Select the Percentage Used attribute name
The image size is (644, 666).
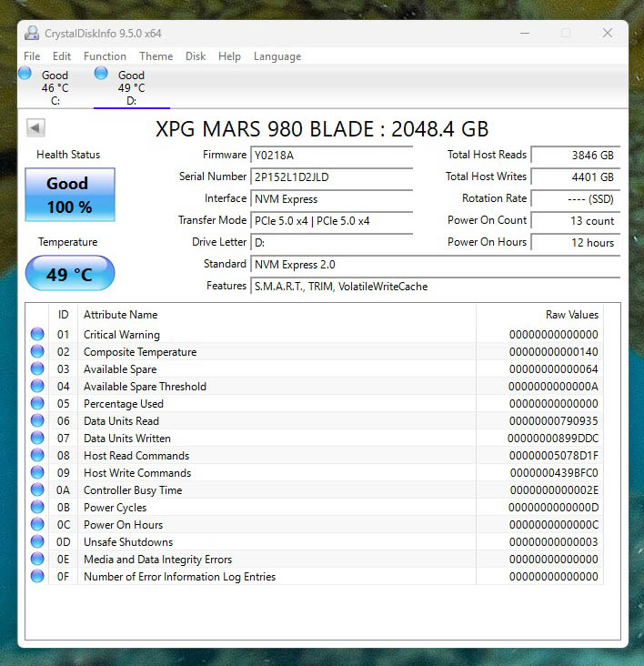point(124,404)
